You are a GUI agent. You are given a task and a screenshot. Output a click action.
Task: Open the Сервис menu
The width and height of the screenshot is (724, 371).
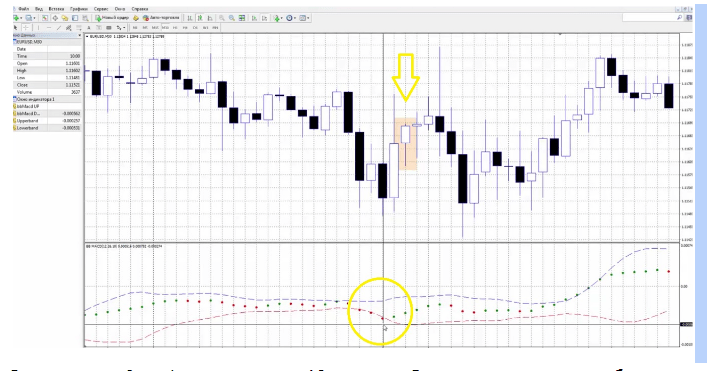(x=101, y=9)
